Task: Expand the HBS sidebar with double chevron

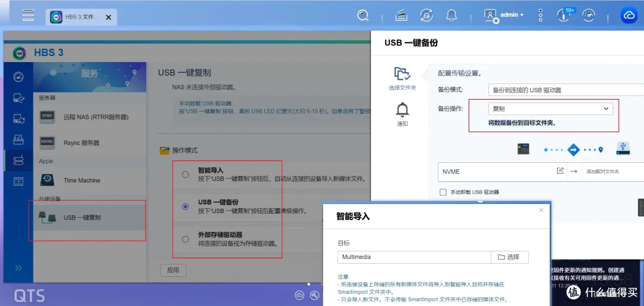Action: tap(18, 268)
